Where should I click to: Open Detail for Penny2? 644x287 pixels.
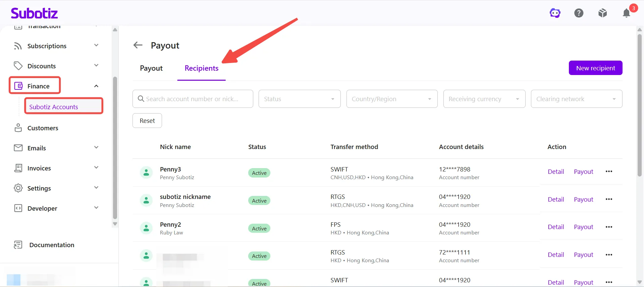[x=556, y=227]
